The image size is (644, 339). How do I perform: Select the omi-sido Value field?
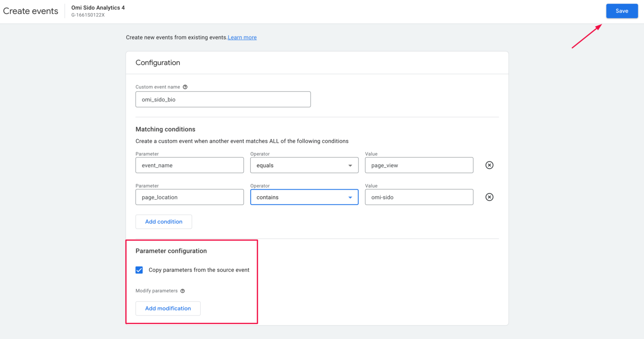(419, 197)
